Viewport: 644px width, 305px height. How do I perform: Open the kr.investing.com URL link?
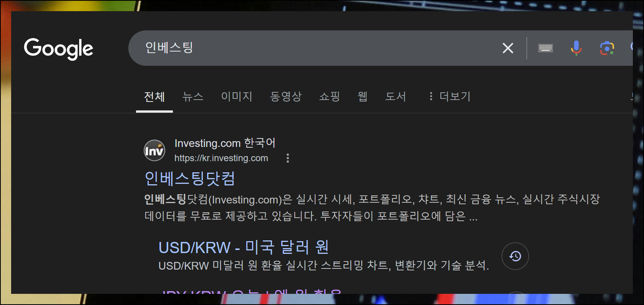coord(221,158)
